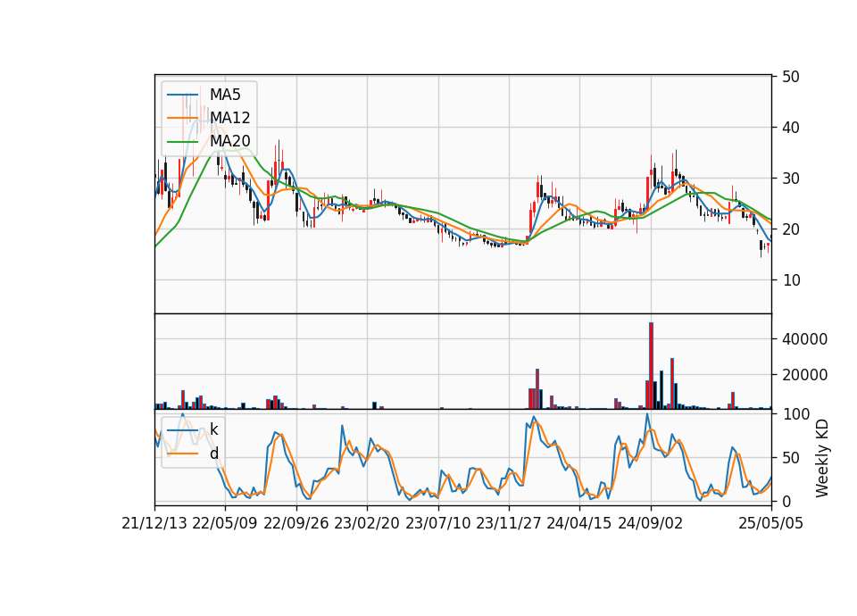Image resolution: width=857 pixels, height=616 pixels.
Task: Click the 23/02/20 date axis label
Action: pos(367,523)
